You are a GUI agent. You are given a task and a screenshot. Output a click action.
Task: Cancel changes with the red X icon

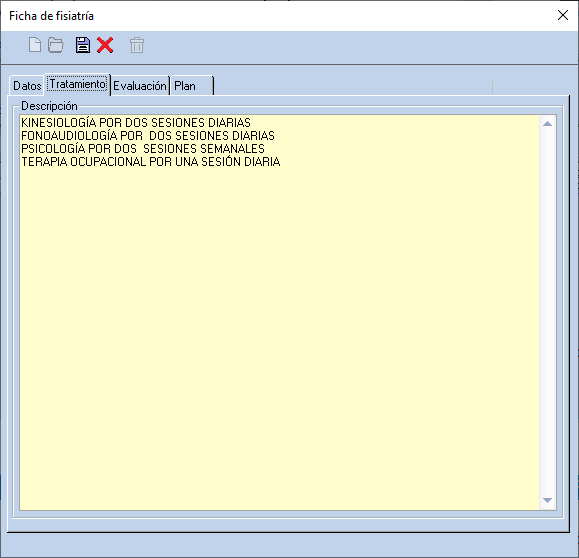click(105, 45)
